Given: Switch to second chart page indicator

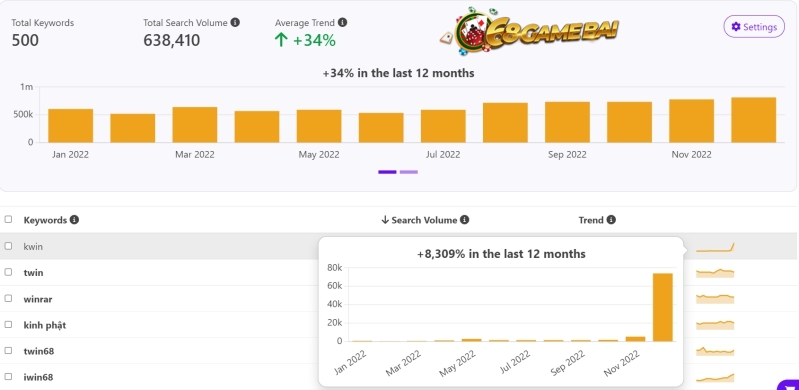Looking at the screenshot, I should point(409,172).
